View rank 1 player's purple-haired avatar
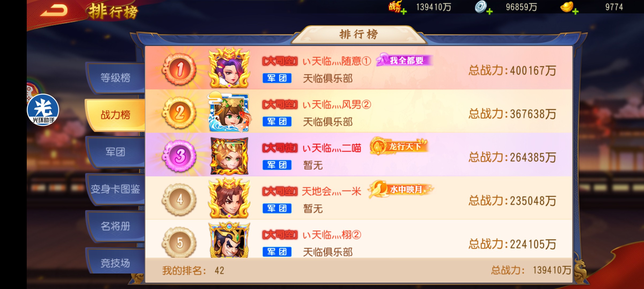 [x=229, y=68]
